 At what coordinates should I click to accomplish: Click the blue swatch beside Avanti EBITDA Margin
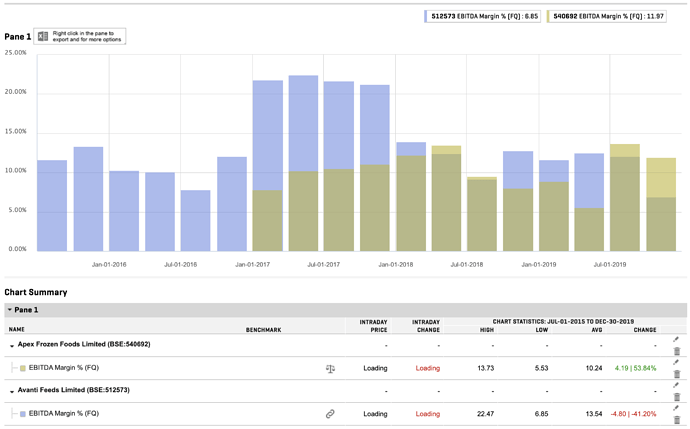point(23,413)
